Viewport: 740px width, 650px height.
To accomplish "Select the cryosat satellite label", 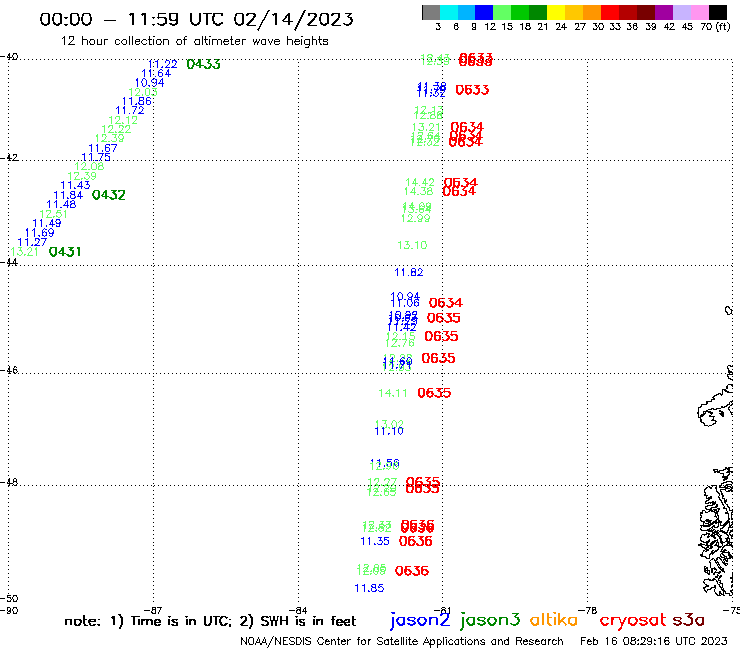I will coord(633,620).
